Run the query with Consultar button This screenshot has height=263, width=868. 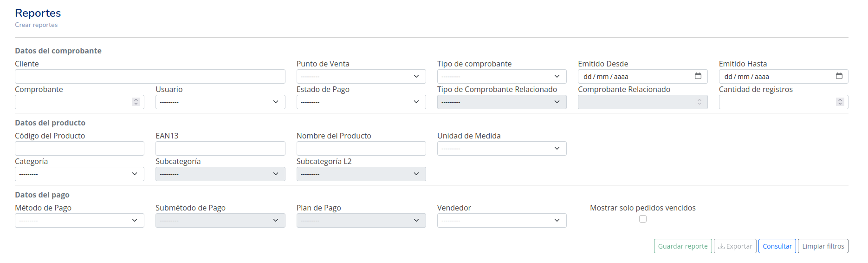pyautogui.click(x=777, y=246)
